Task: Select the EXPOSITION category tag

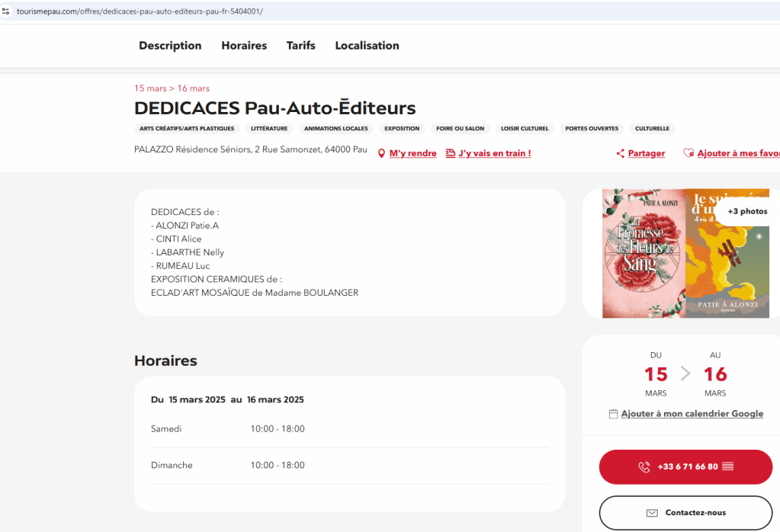Action: 402,129
